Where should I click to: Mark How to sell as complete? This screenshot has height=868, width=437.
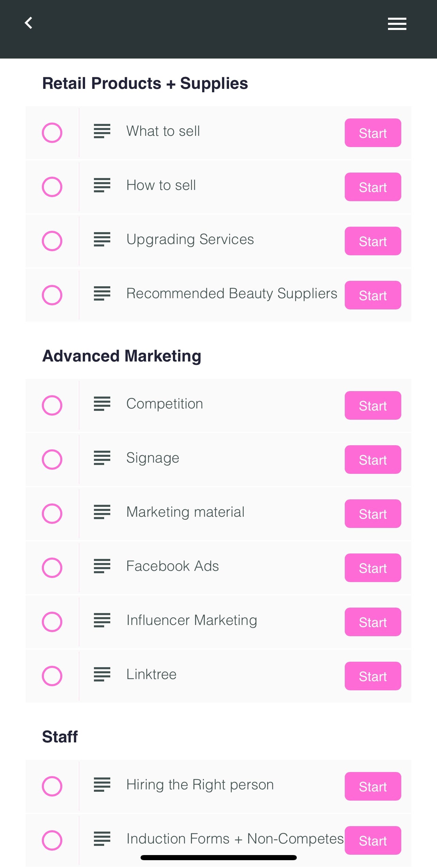[x=52, y=187]
